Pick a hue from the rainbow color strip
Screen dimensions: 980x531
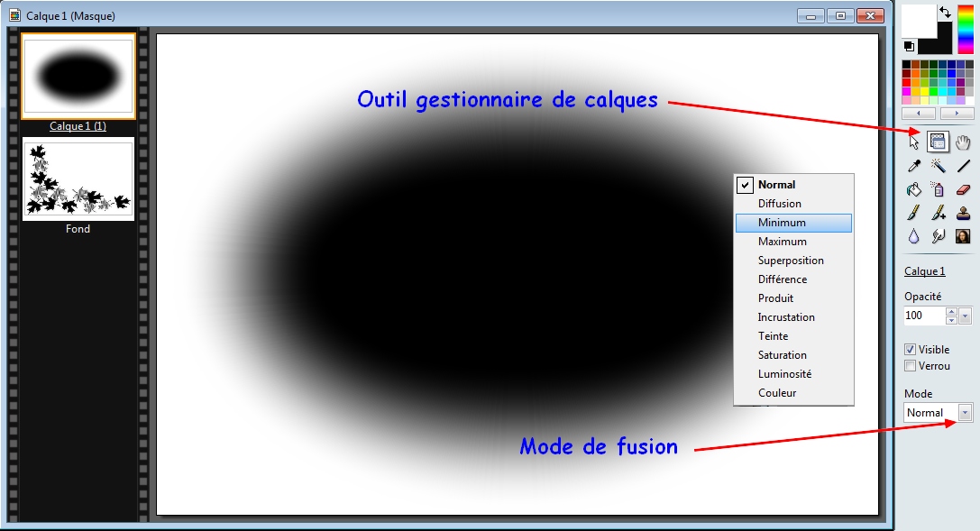pyautogui.click(x=966, y=29)
